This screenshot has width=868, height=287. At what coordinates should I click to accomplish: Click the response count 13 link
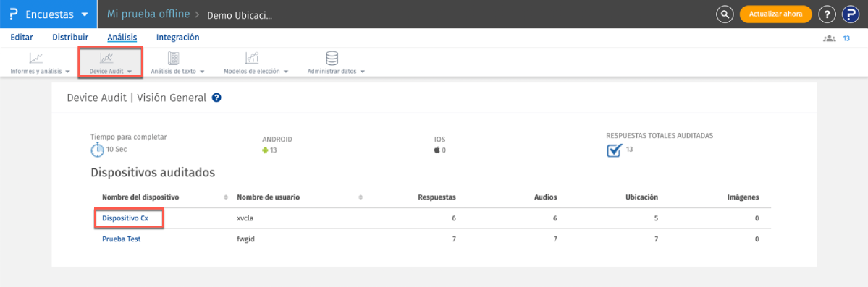coord(846,38)
